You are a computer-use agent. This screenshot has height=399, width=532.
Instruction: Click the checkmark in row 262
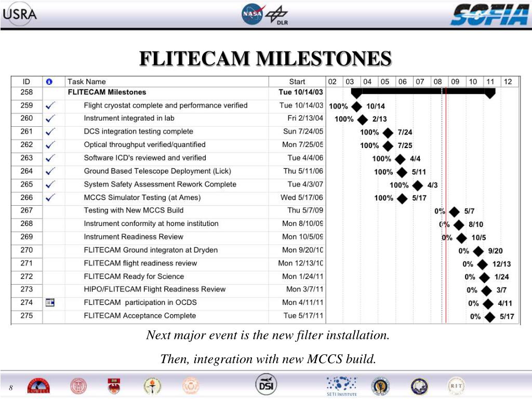[x=50, y=145]
